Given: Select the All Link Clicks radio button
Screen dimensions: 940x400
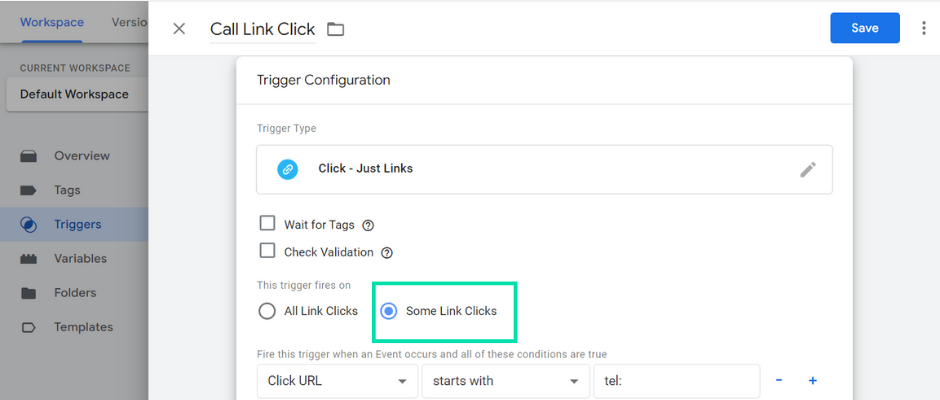Looking at the screenshot, I should click(x=267, y=311).
